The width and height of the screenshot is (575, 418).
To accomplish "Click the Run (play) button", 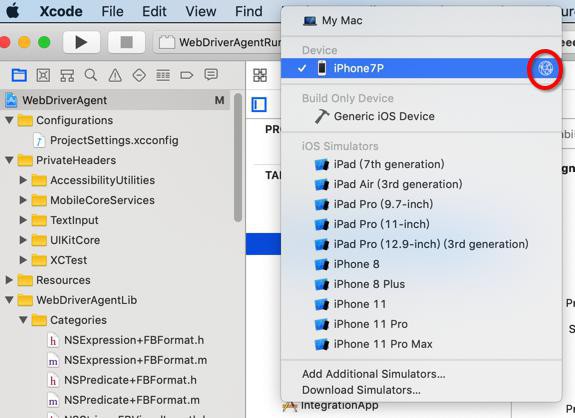I will pyautogui.click(x=81, y=42).
